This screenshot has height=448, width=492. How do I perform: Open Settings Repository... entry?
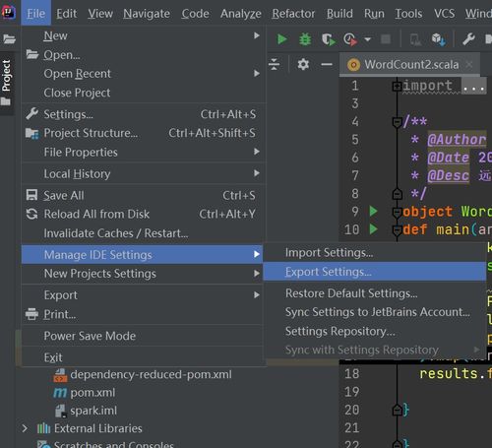click(375, 331)
